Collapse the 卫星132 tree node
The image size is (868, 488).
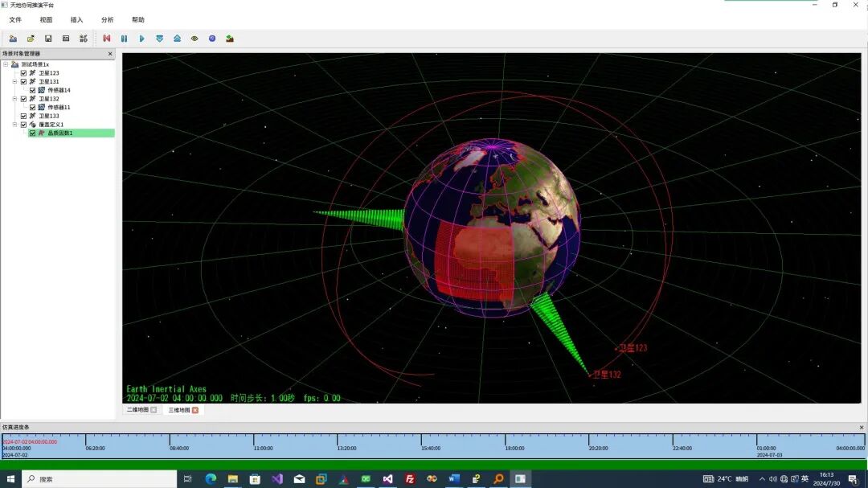(x=14, y=99)
